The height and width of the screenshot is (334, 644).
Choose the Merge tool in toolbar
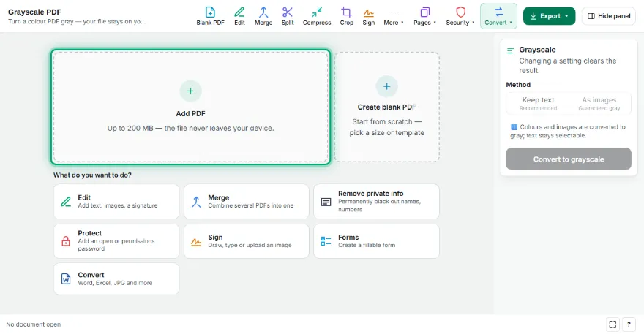[x=263, y=16]
